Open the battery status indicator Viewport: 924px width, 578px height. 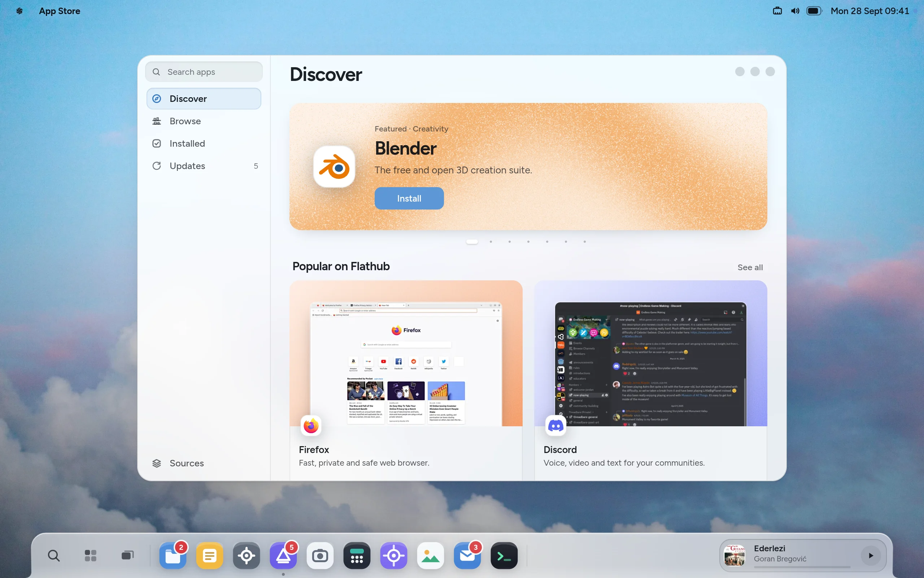pyautogui.click(x=814, y=11)
